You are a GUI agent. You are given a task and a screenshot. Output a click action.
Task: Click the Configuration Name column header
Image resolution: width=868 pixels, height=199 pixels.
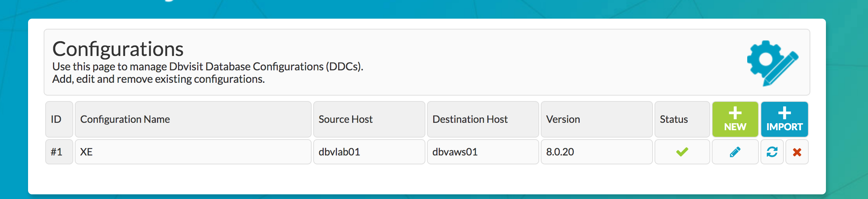point(193,119)
